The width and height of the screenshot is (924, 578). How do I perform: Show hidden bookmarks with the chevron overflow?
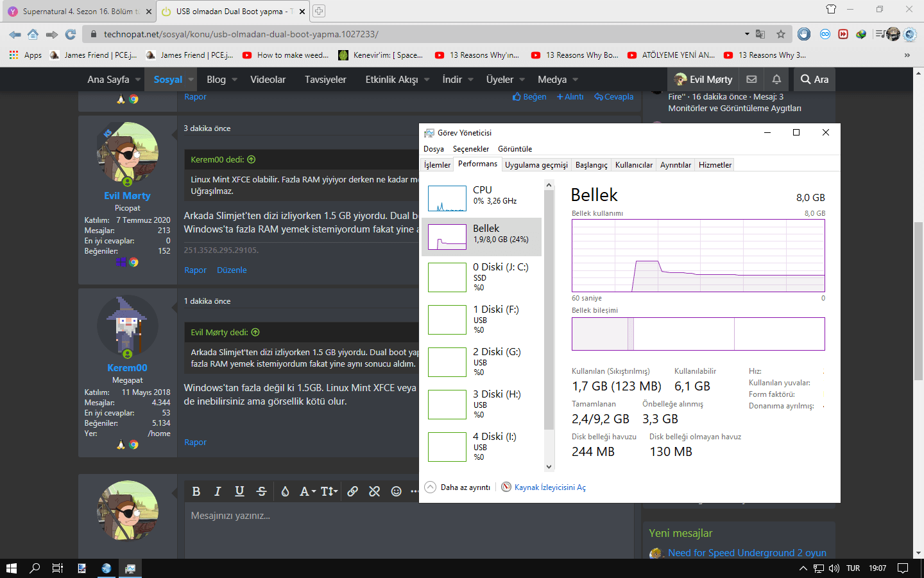pyautogui.click(x=907, y=55)
